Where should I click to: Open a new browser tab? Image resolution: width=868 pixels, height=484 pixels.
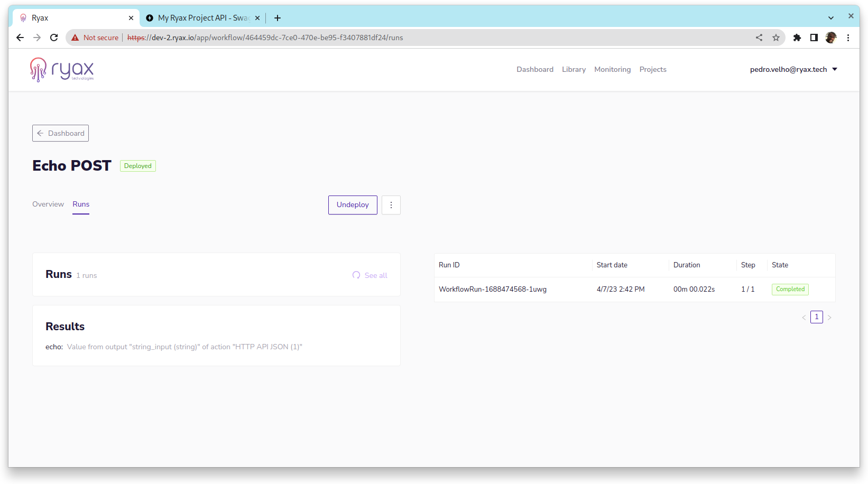tap(278, 18)
